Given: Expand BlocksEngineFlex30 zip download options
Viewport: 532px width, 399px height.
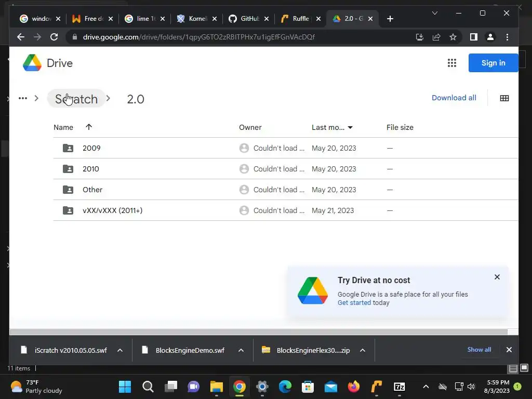Looking at the screenshot, I should tap(362, 350).
